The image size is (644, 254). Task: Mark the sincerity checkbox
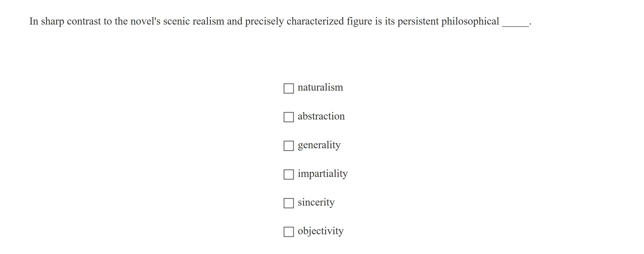(288, 203)
